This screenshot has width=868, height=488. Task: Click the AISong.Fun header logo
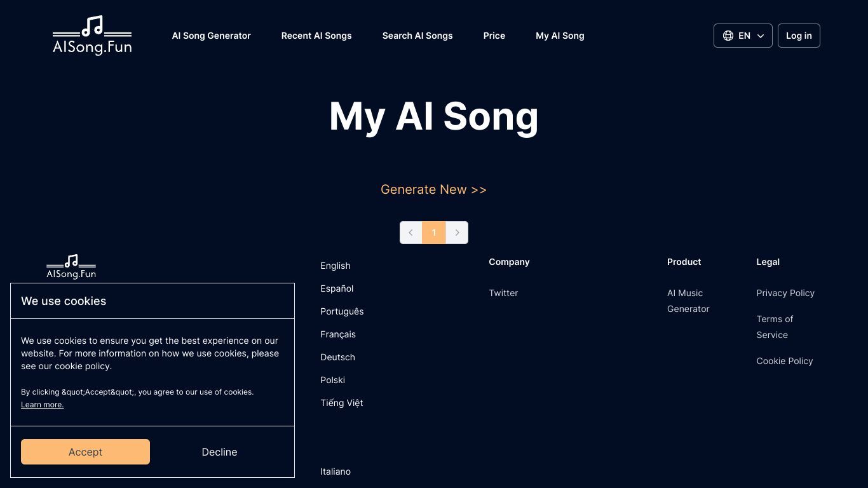[92, 36]
